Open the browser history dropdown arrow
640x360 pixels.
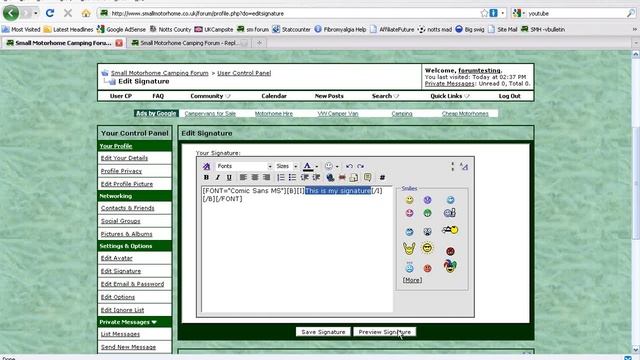[36, 13]
